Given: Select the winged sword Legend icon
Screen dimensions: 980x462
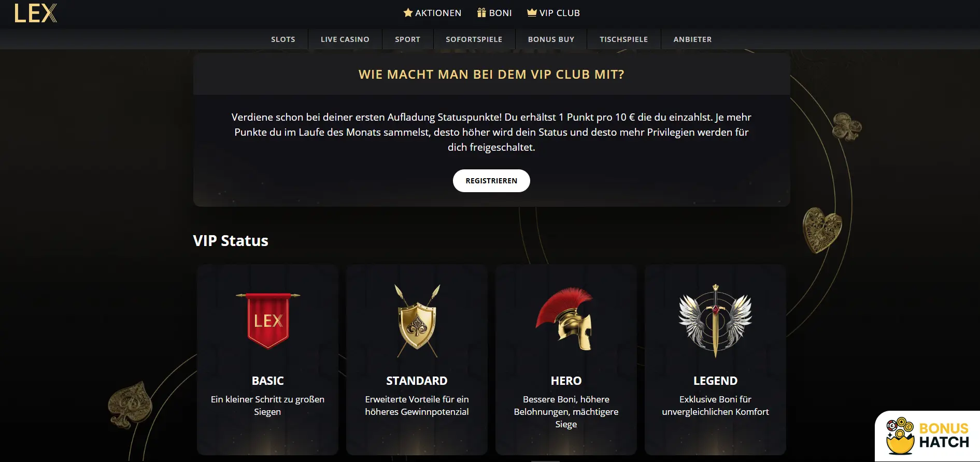Looking at the screenshot, I should (715, 321).
